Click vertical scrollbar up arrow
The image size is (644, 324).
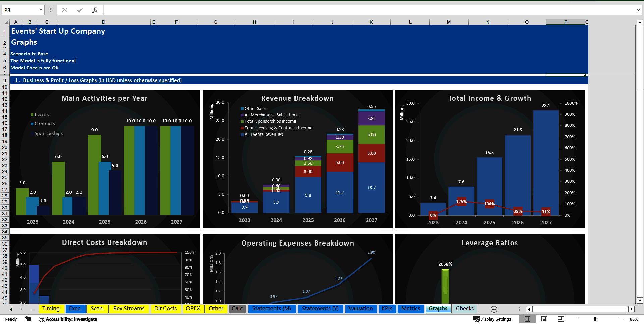pyautogui.click(x=640, y=23)
